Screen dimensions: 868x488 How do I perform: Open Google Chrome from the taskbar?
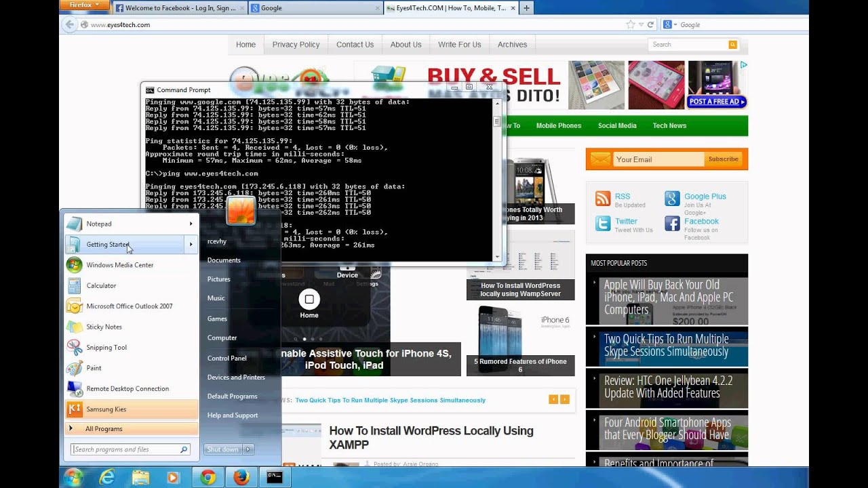click(x=208, y=477)
